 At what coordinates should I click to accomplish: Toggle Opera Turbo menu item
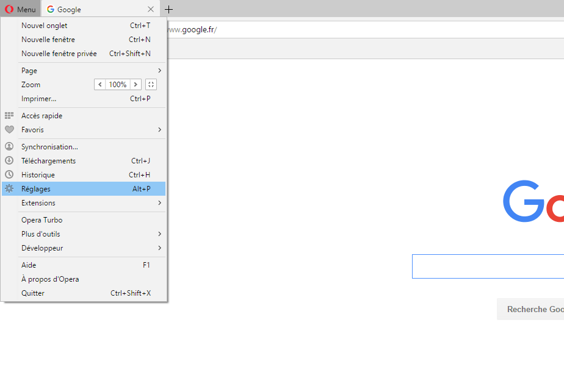pyautogui.click(x=84, y=220)
